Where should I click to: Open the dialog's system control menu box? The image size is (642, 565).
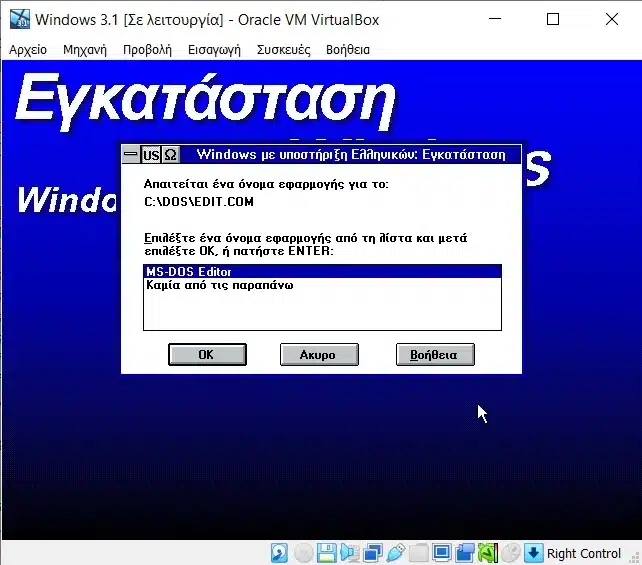click(x=131, y=155)
